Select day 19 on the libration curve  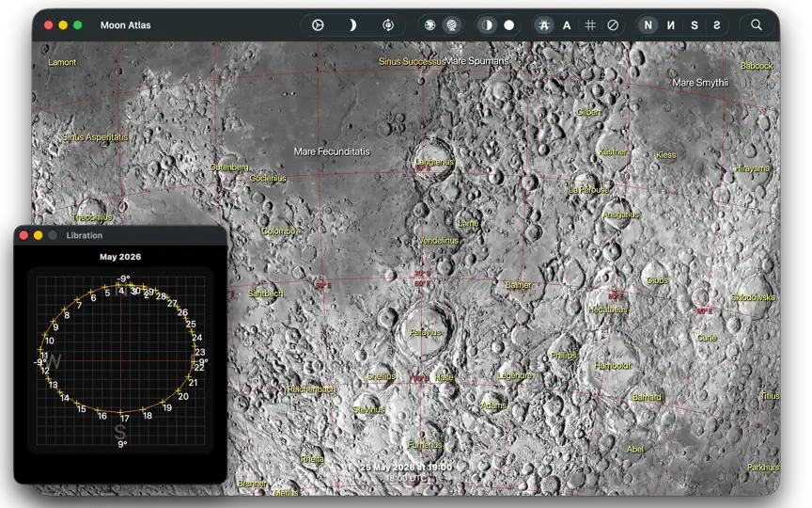pos(167,408)
